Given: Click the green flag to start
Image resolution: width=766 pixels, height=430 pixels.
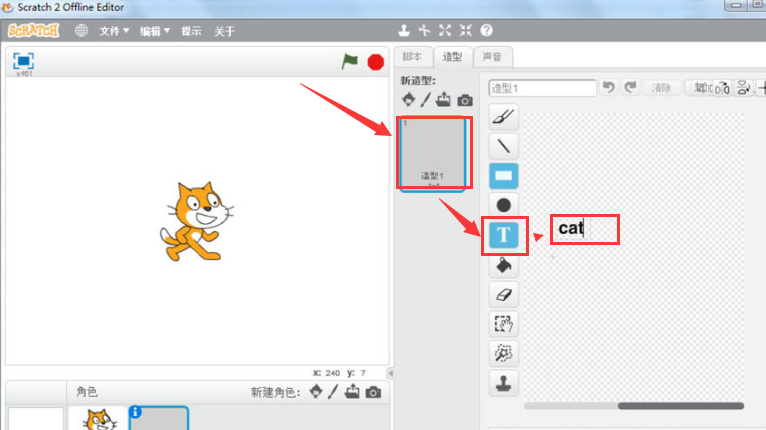Looking at the screenshot, I should click(x=350, y=62).
